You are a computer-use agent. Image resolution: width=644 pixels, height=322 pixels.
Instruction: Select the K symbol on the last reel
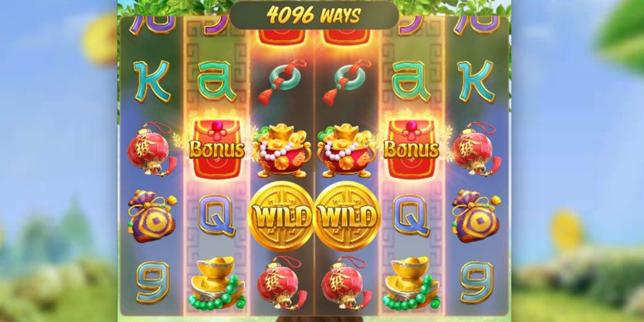coord(477,81)
